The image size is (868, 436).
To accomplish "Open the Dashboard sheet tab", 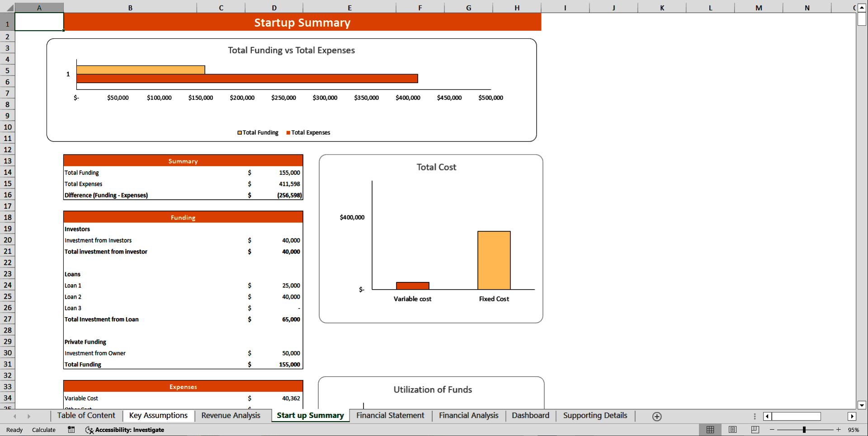I will (530, 415).
